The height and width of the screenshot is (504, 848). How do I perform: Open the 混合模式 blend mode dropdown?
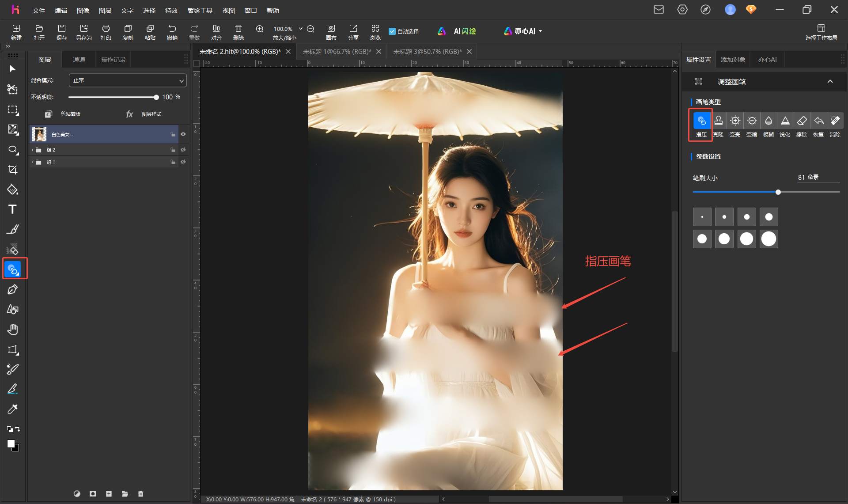click(128, 80)
